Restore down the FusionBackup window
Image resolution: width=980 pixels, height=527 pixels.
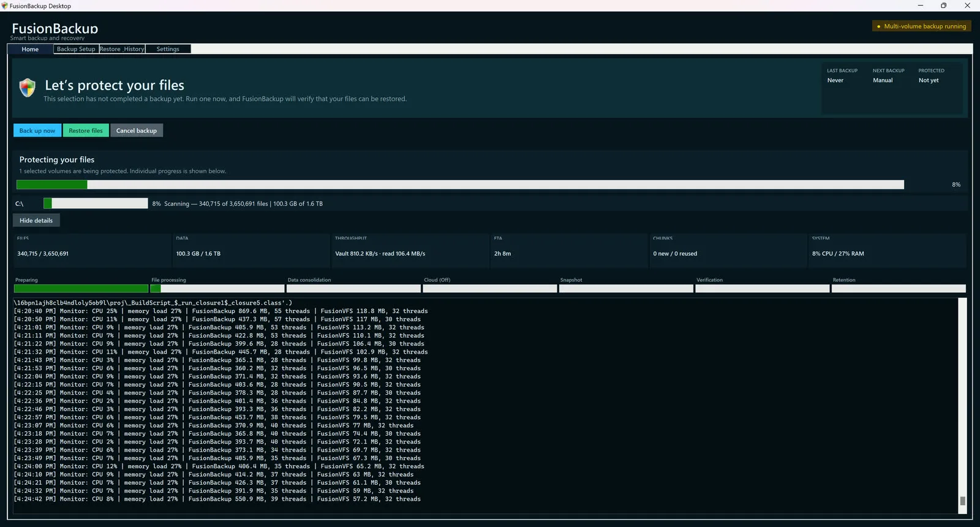coord(943,6)
